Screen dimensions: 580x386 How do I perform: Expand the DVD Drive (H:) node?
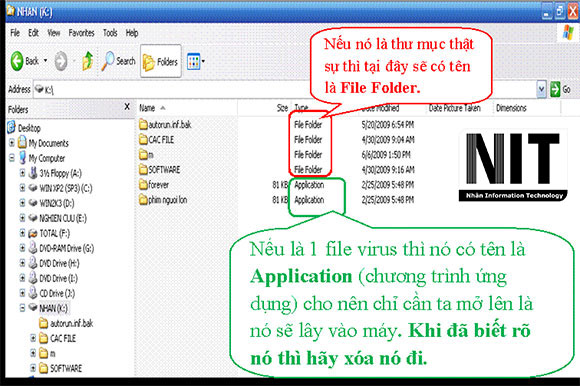point(22,263)
